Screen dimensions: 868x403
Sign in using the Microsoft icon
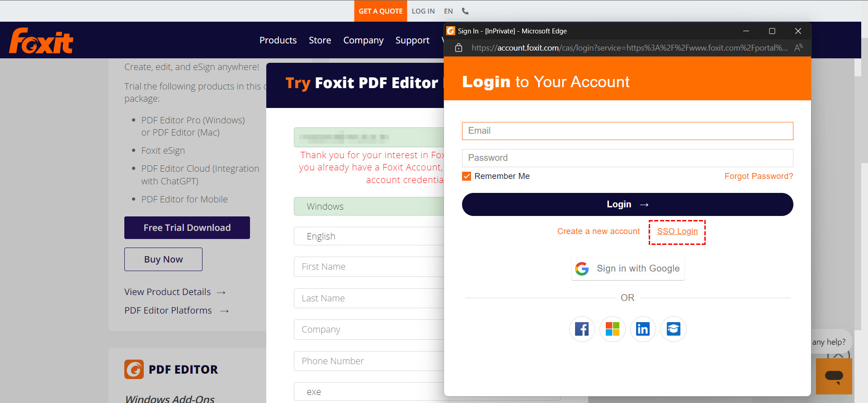point(613,329)
